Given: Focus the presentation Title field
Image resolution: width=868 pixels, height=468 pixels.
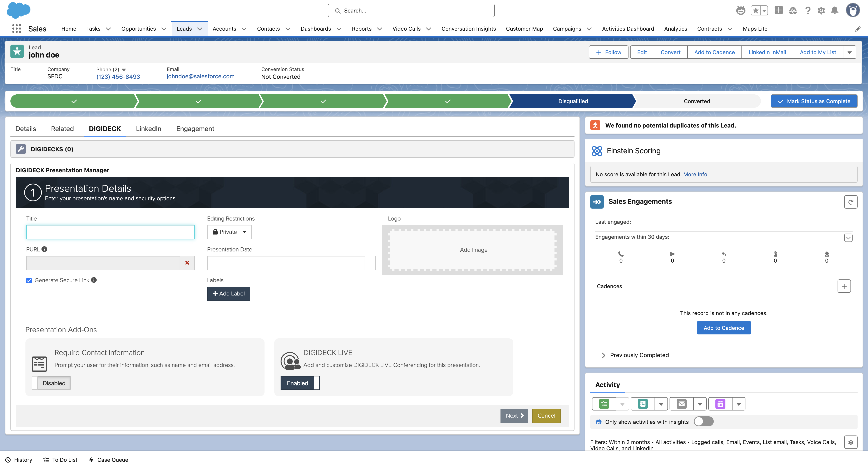Looking at the screenshot, I should 110,232.
